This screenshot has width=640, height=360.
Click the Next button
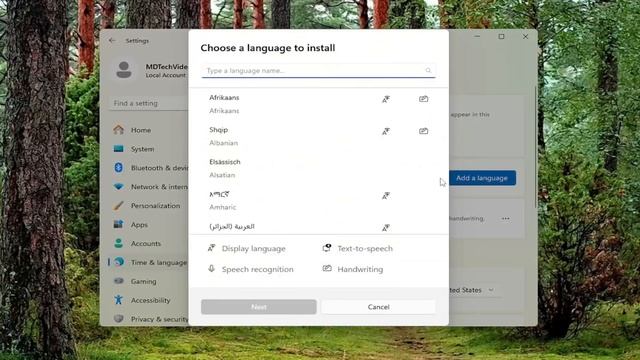[x=259, y=307]
